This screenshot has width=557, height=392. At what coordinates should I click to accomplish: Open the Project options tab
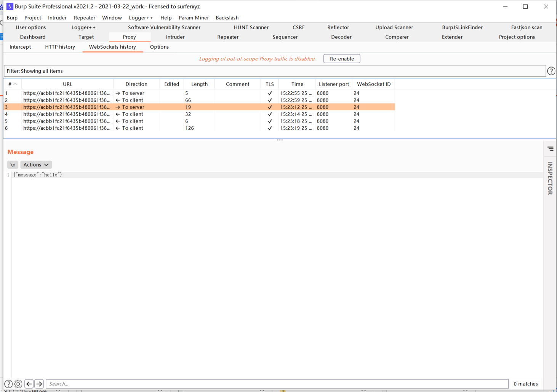coord(517,37)
